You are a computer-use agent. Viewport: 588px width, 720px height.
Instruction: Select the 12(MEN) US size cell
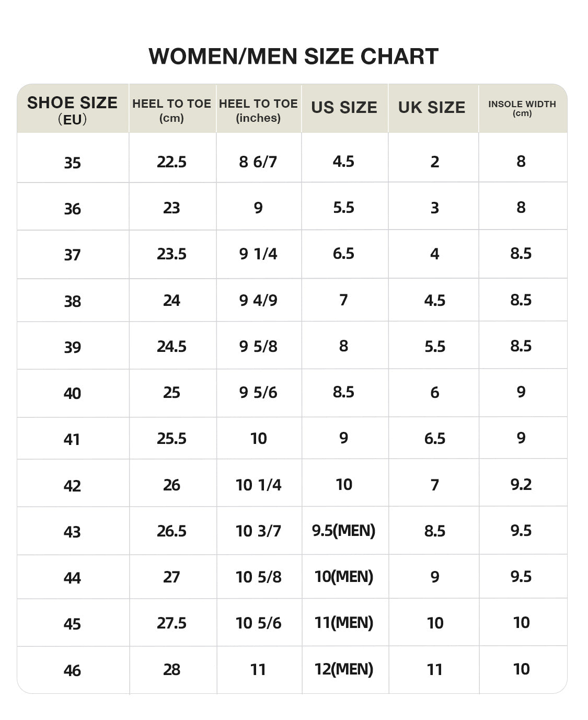[344, 670]
